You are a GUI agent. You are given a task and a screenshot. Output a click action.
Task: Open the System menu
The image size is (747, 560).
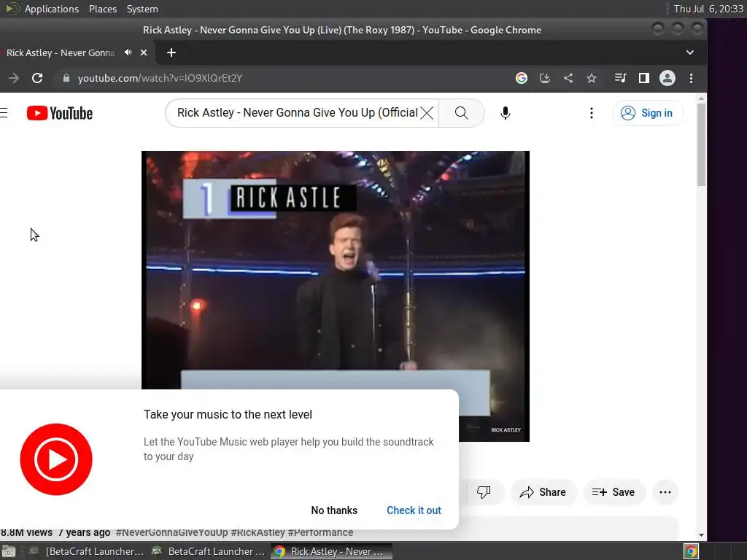coord(142,9)
